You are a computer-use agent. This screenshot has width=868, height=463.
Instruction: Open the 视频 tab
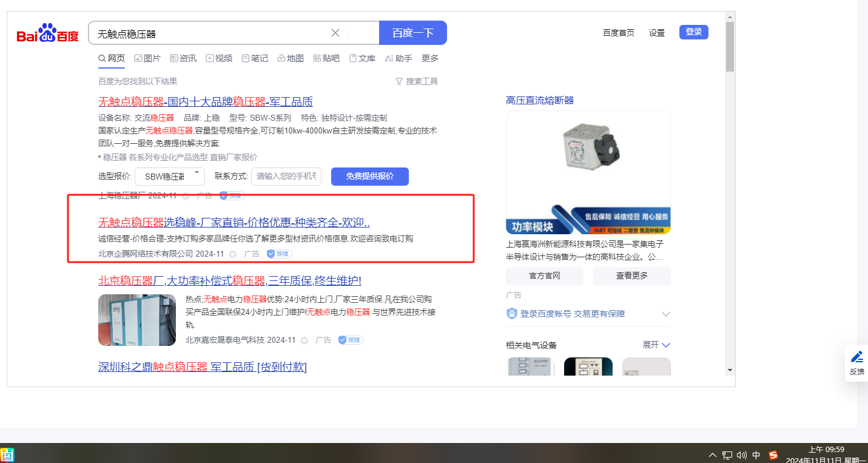tap(219, 58)
